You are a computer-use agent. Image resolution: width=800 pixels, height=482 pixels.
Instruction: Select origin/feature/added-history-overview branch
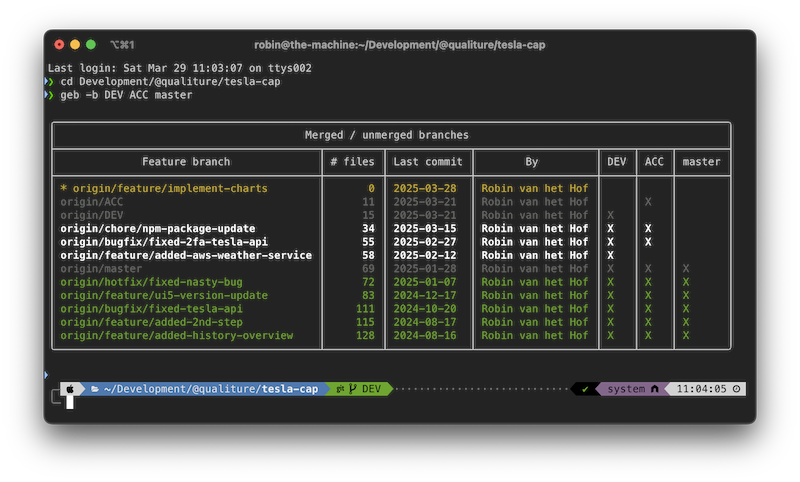point(177,336)
